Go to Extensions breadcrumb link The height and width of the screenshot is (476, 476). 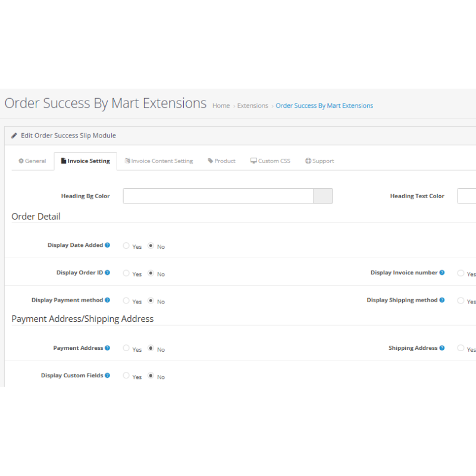(252, 106)
